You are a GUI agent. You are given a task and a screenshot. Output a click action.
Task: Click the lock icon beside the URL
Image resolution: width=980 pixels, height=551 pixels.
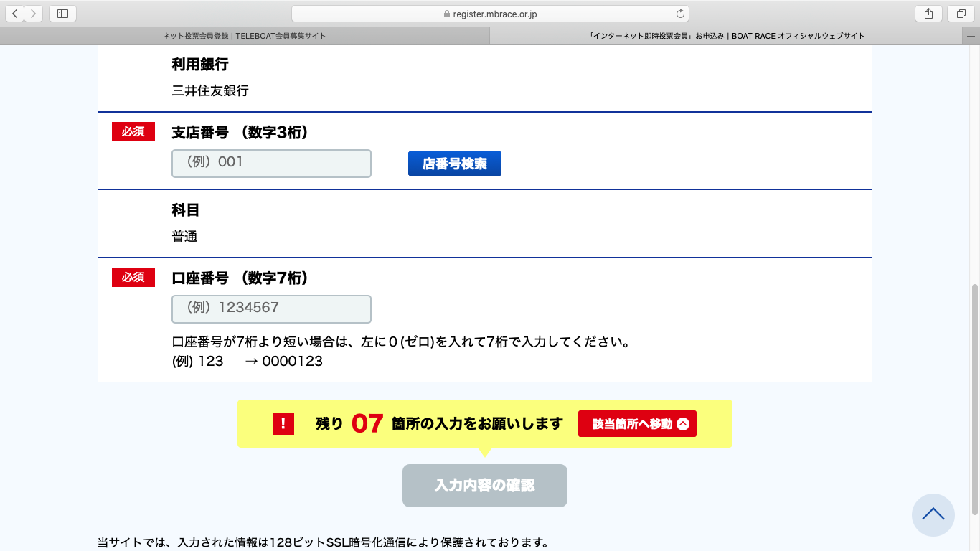click(x=447, y=14)
